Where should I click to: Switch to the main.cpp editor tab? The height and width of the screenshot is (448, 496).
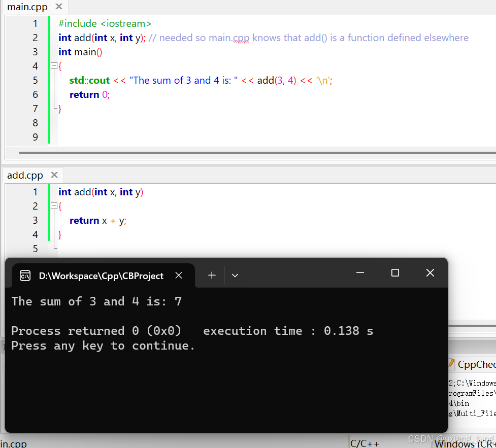(27, 7)
